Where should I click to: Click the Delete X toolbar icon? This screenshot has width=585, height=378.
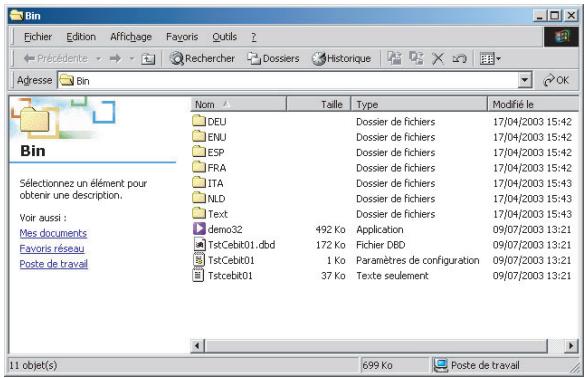coord(438,59)
